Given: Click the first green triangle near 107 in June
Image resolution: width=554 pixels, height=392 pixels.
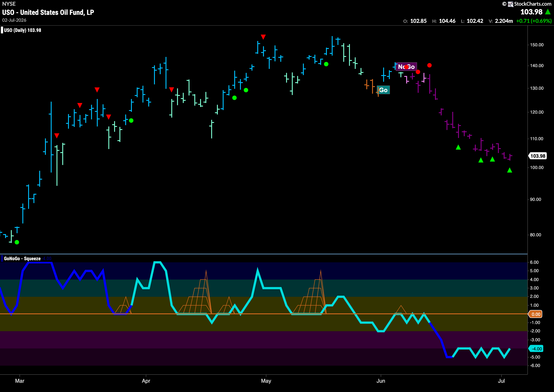Looking at the screenshot, I should tap(458, 147).
